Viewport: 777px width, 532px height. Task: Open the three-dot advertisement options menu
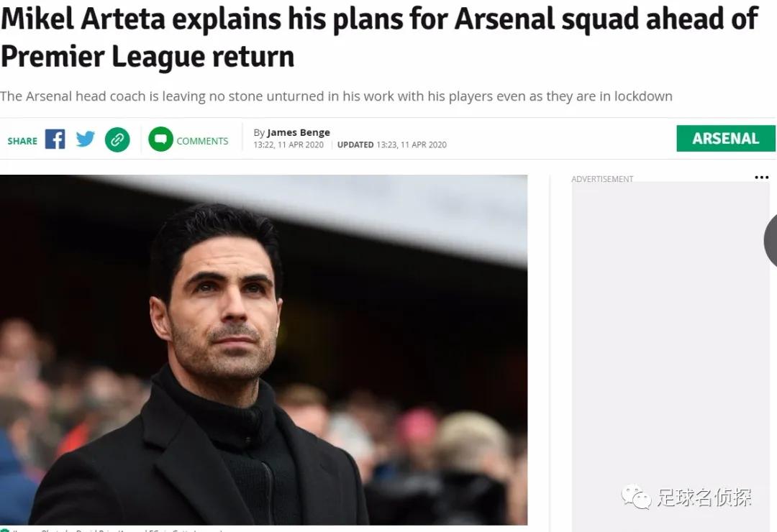tap(761, 178)
